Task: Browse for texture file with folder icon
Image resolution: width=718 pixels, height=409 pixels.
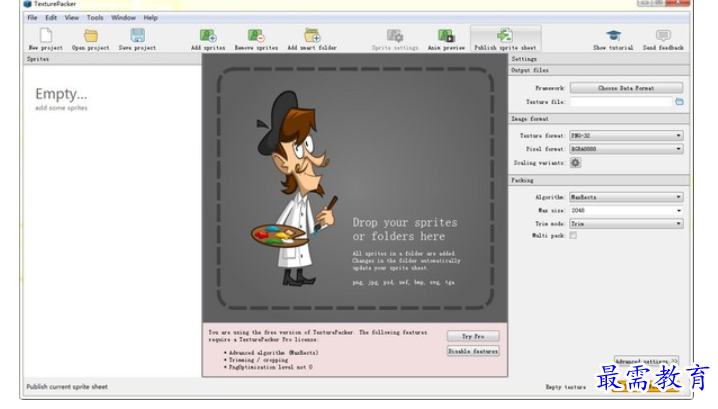Action: [679, 102]
